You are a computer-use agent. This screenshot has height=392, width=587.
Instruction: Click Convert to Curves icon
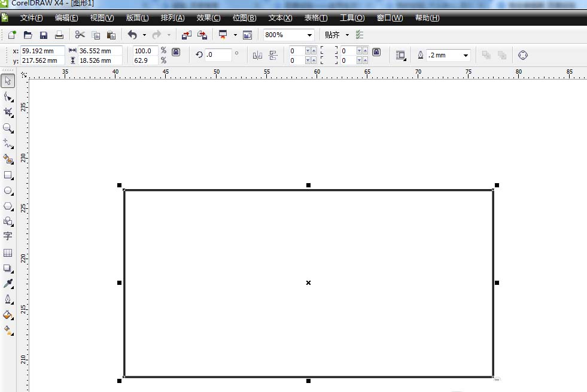click(522, 55)
